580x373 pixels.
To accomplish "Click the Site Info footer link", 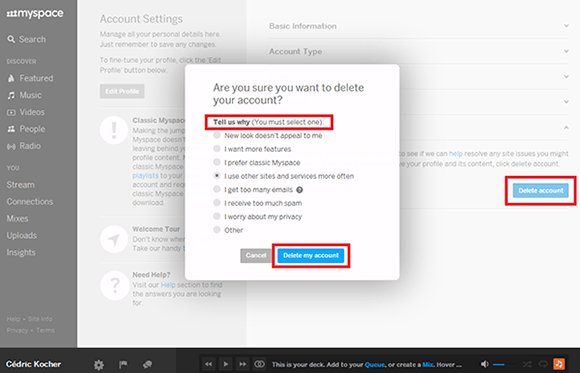I will click(40, 319).
